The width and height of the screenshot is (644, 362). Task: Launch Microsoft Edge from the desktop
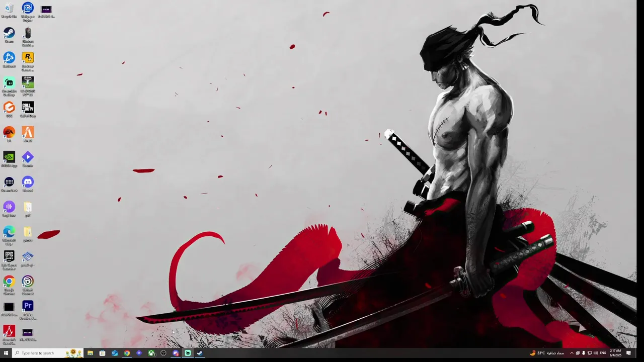coord(9,235)
